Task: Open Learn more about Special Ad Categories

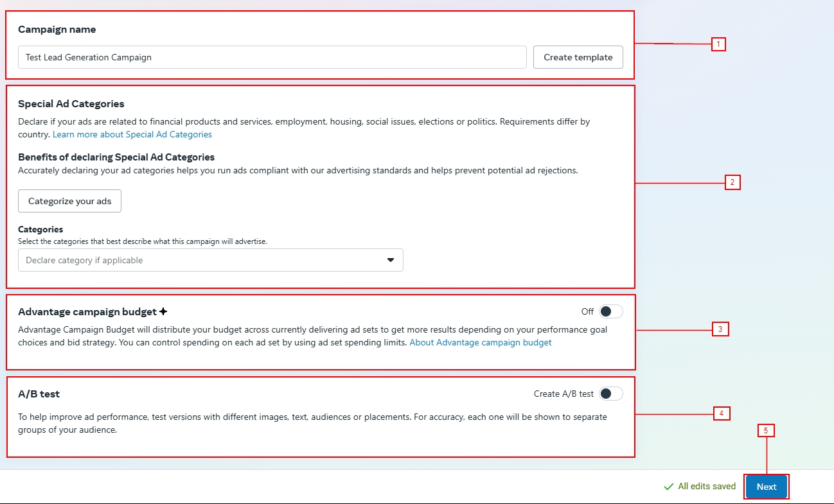Action: [132, 134]
